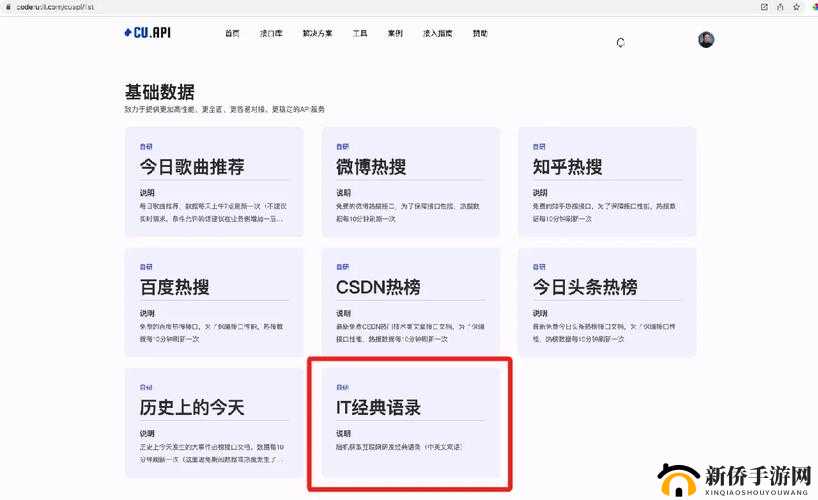Open the 解决方案 nav item
The height and width of the screenshot is (500, 818).
tap(317, 33)
